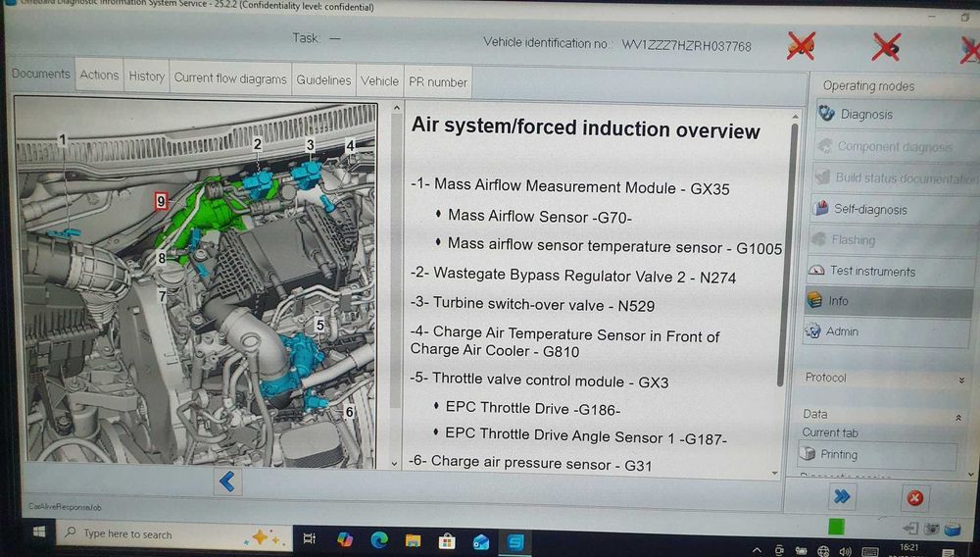
Task: Click component label 1 in engine diagram
Action: click(62, 140)
